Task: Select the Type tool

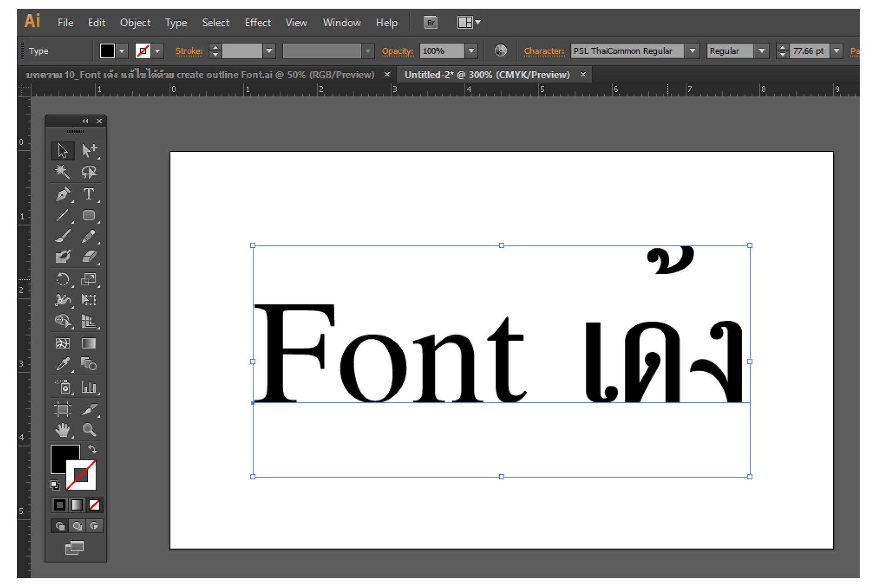Action: pyautogui.click(x=88, y=194)
